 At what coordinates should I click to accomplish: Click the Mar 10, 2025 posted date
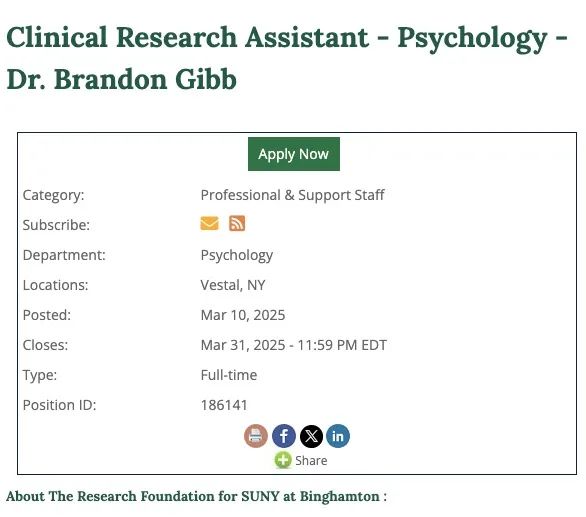pos(243,315)
